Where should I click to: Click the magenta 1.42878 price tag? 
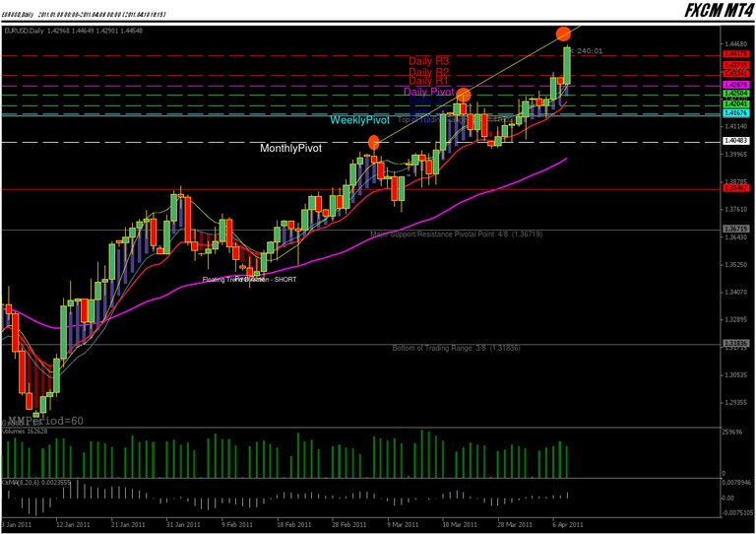pos(735,85)
